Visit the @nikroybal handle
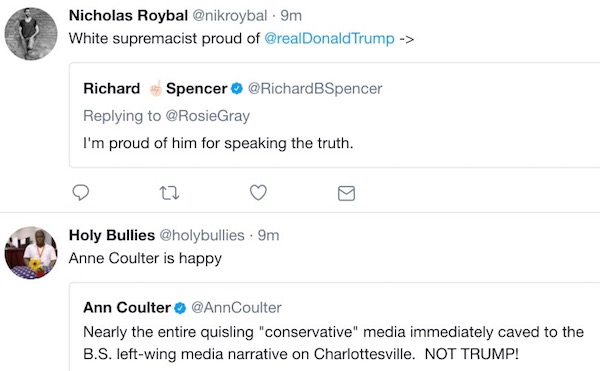Image resolution: width=600 pixels, height=371 pixels. 229,16
